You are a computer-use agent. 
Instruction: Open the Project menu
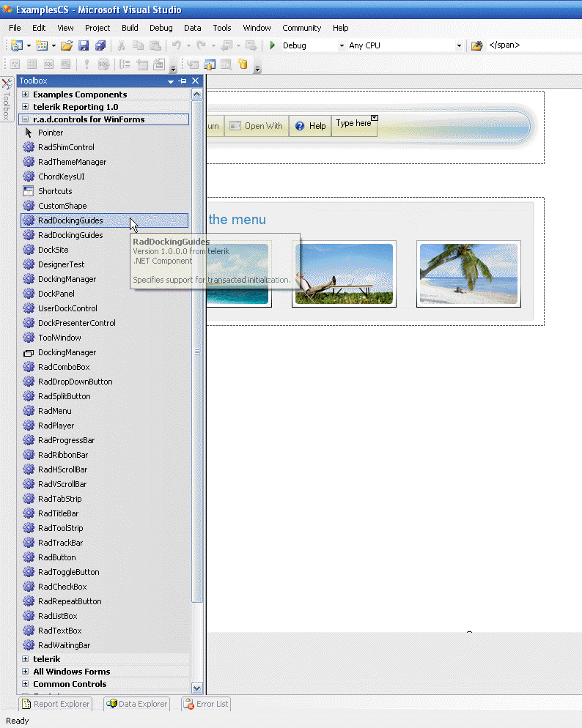coord(97,28)
